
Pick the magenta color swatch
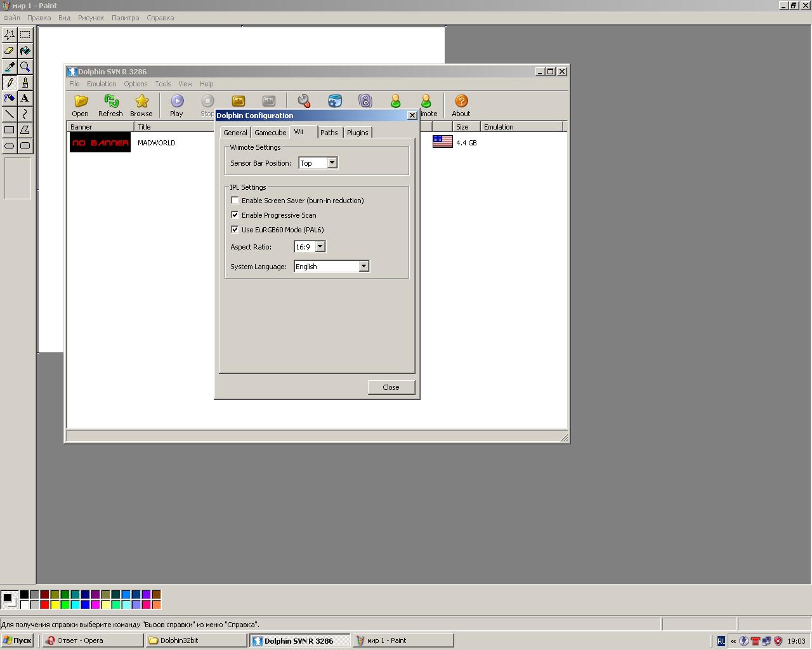[x=95, y=605]
